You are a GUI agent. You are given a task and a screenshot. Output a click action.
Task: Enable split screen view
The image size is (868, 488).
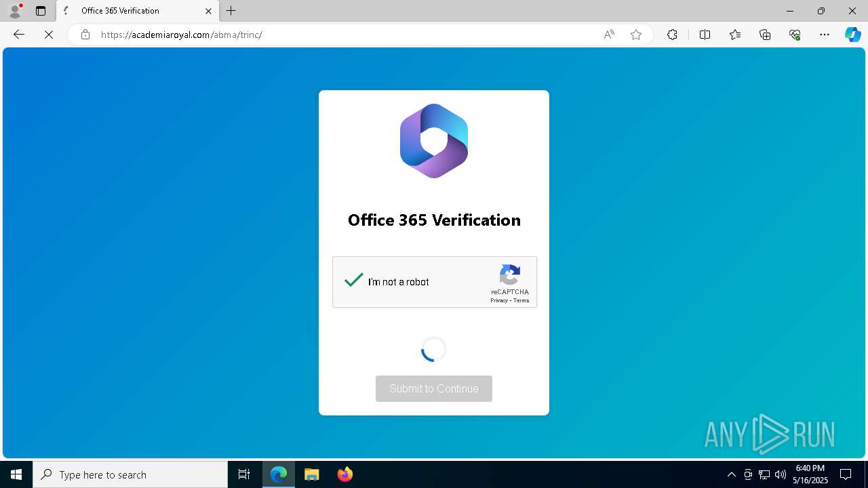[705, 35]
